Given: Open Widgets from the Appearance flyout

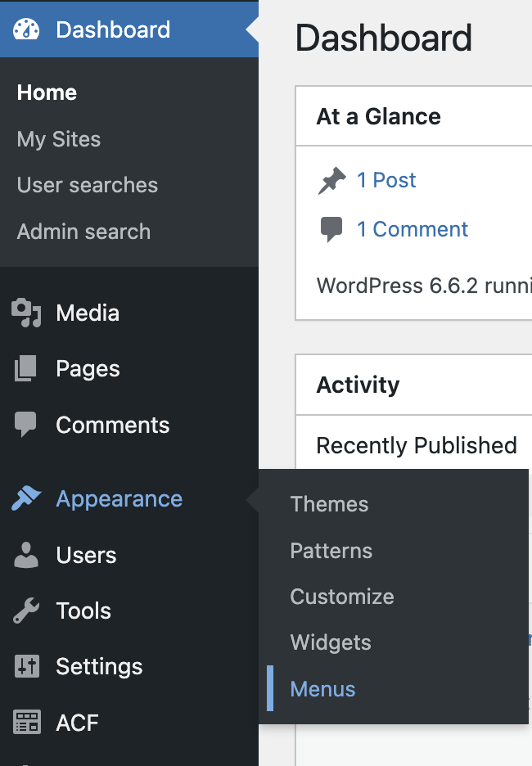Looking at the screenshot, I should coord(330,642).
